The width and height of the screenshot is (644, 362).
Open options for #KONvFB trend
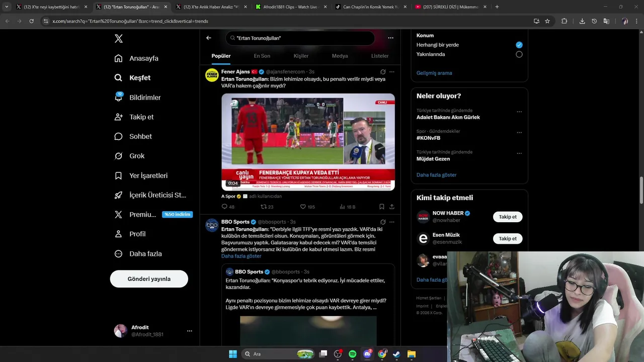[x=519, y=133]
